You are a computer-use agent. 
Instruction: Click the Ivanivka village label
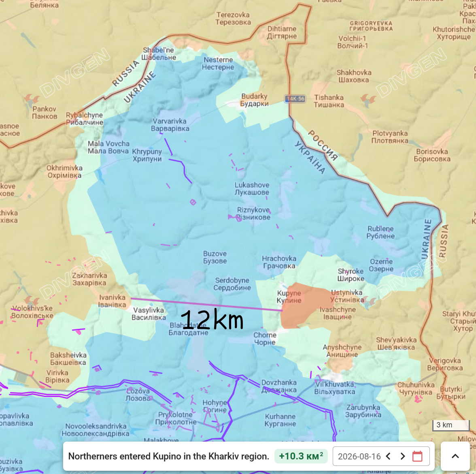[x=112, y=301]
